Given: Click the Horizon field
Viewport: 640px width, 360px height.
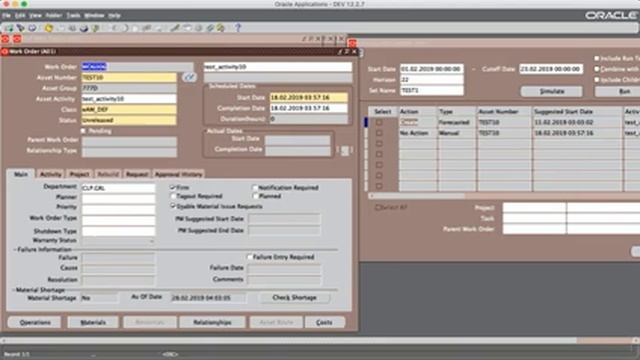Looking at the screenshot, I should coord(431,80).
